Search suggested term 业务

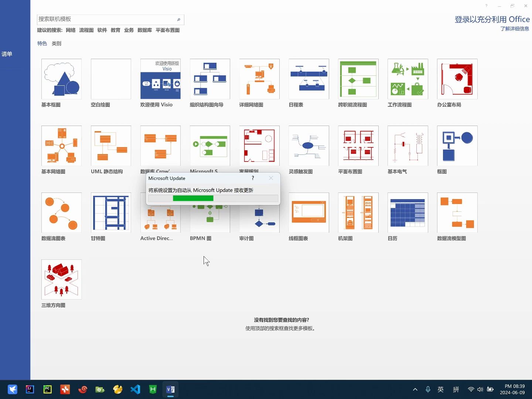(x=129, y=30)
